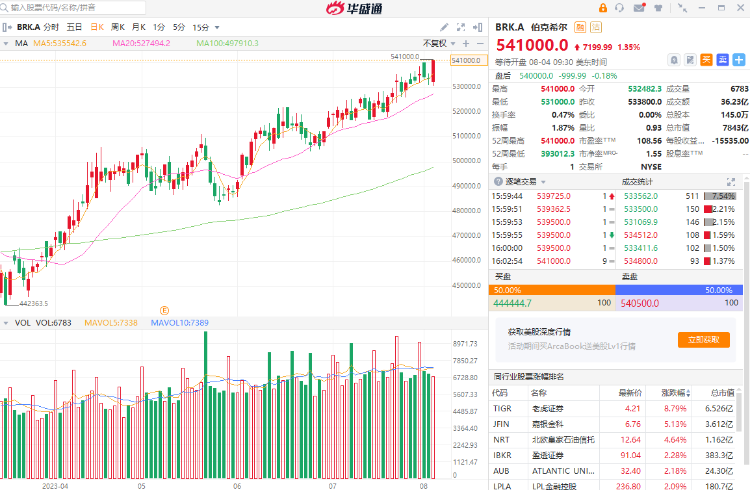This screenshot has height=490, width=750.
Task: Open the 15分 interval dropdown arrow
Action: pos(217,28)
